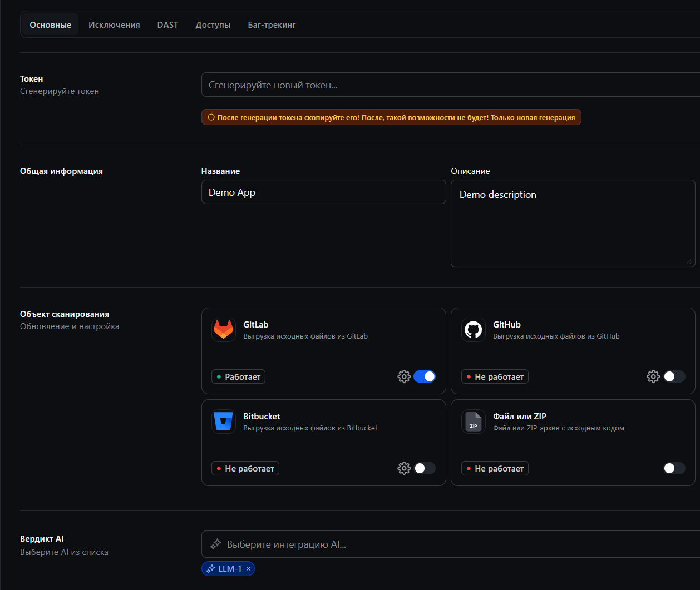Open GitLab settings gear
Screen dimensions: 700x590
[x=404, y=376]
